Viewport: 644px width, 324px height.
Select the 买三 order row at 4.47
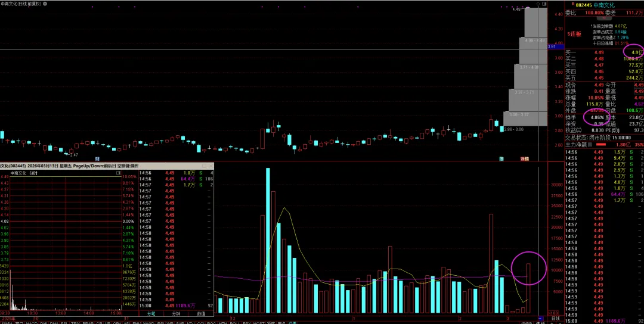coord(605,65)
